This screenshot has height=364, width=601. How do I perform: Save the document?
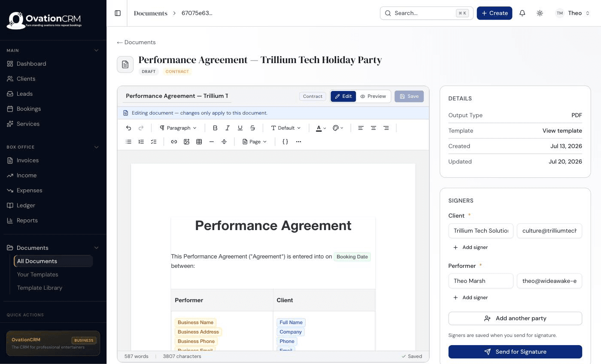409,96
